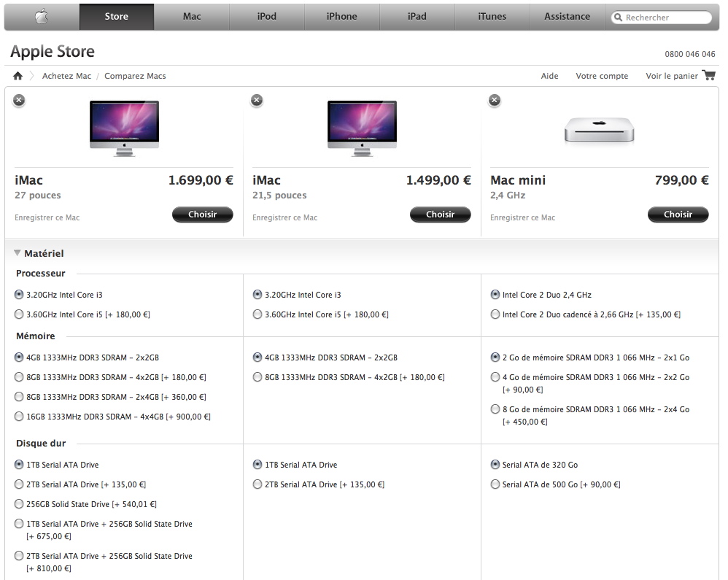728x580 pixels.
Task: Open the iTunes tab
Action: [x=492, y=17]
